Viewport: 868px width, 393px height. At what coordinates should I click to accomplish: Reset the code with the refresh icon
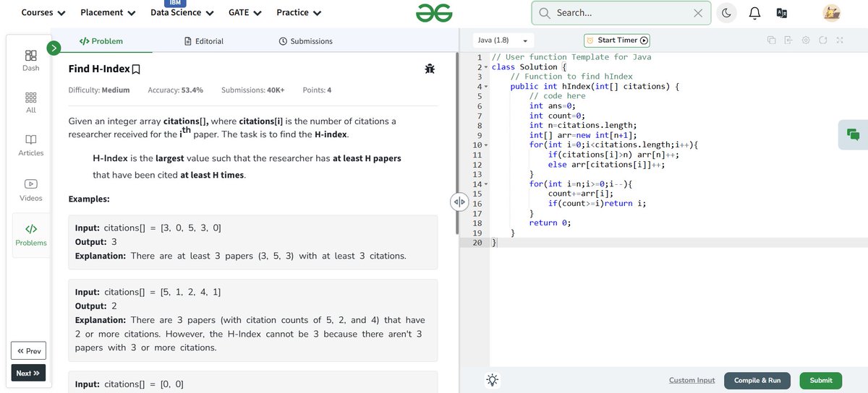[x=823, y=40]
